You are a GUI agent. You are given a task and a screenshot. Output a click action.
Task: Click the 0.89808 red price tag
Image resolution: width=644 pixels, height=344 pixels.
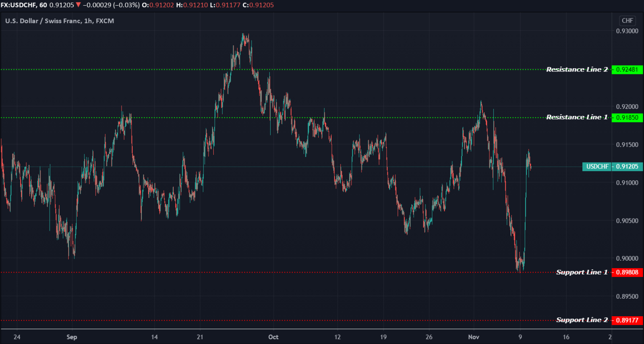click(x=627, y=272)
